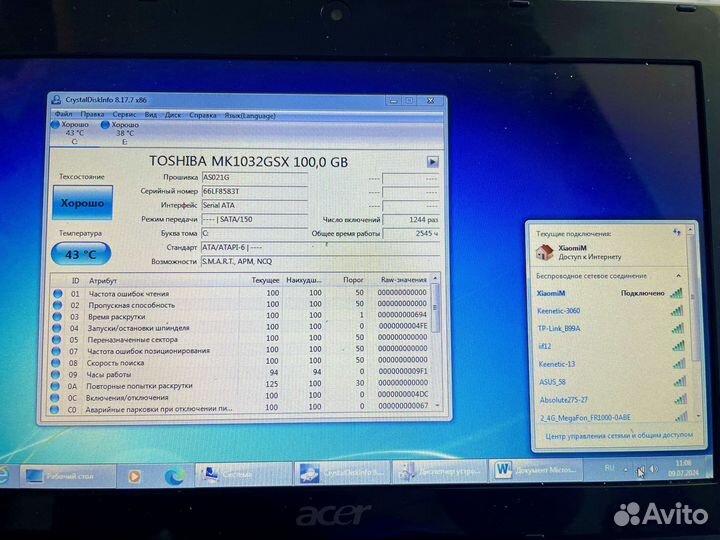Open the Правка menu
The image size is (720, 540).
[x=92, y=114]
